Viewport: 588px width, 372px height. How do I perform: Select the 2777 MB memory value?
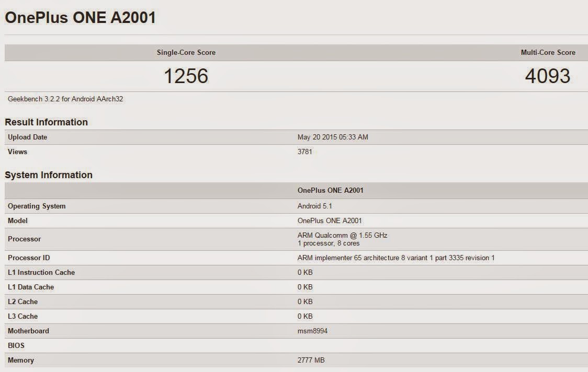click(311, 360)
